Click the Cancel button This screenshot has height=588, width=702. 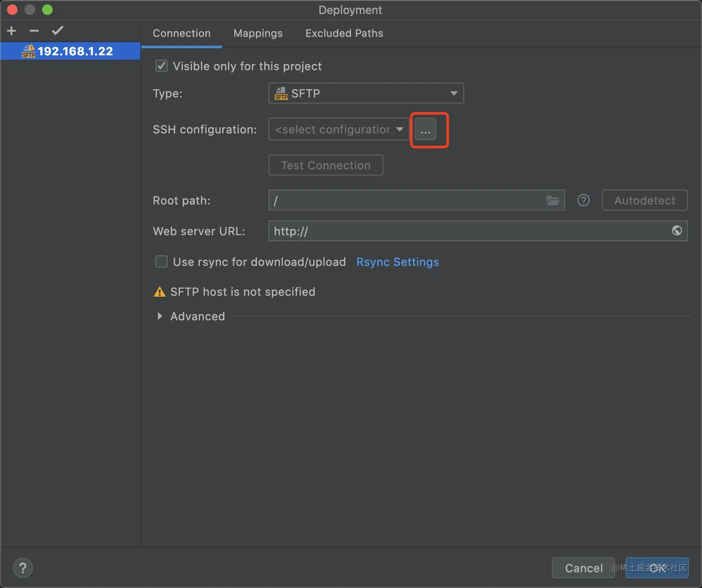pyautogui.click(x=584, y=568)
